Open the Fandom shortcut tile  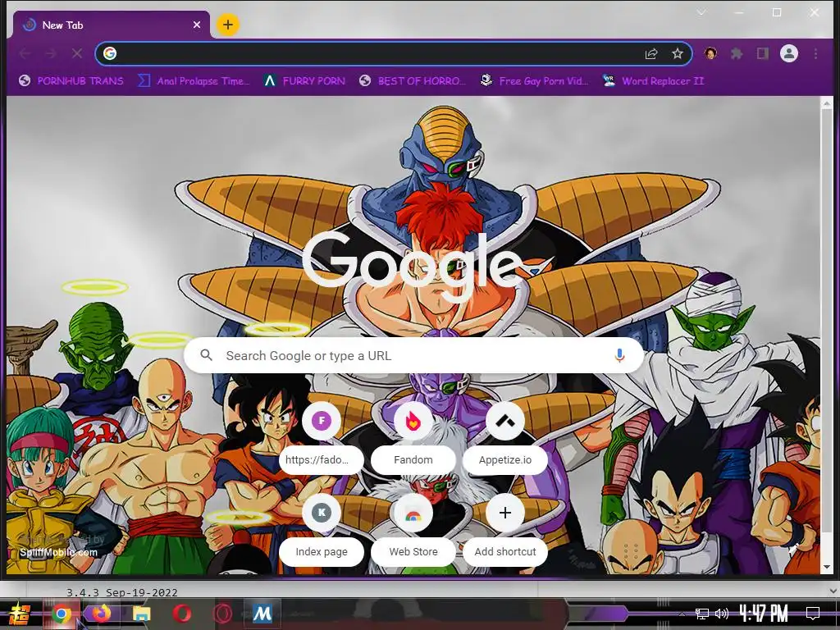(x=413, y=436)
